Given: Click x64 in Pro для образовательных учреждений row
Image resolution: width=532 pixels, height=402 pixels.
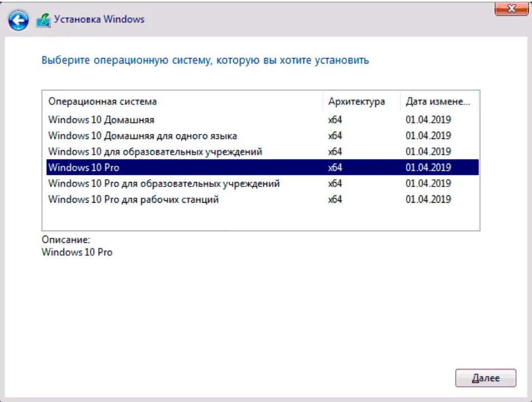Looking at the screenshot, I should click(x=335, y=184).
